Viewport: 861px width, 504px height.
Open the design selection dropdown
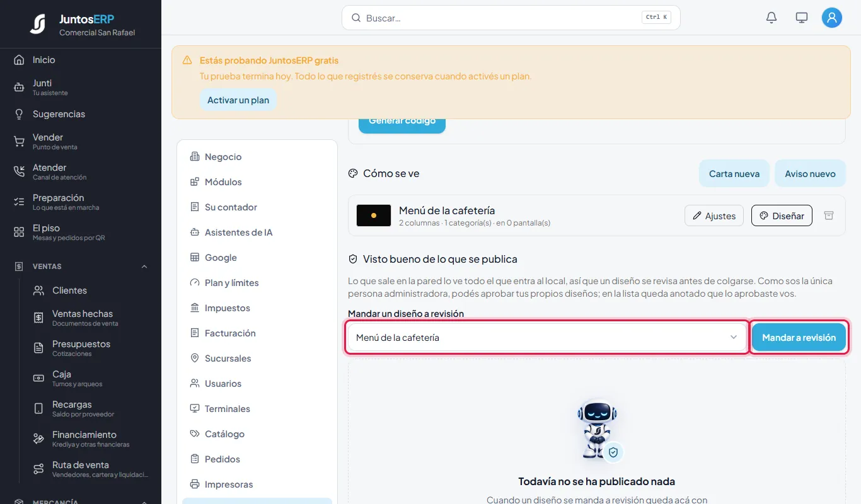[547, 338]
